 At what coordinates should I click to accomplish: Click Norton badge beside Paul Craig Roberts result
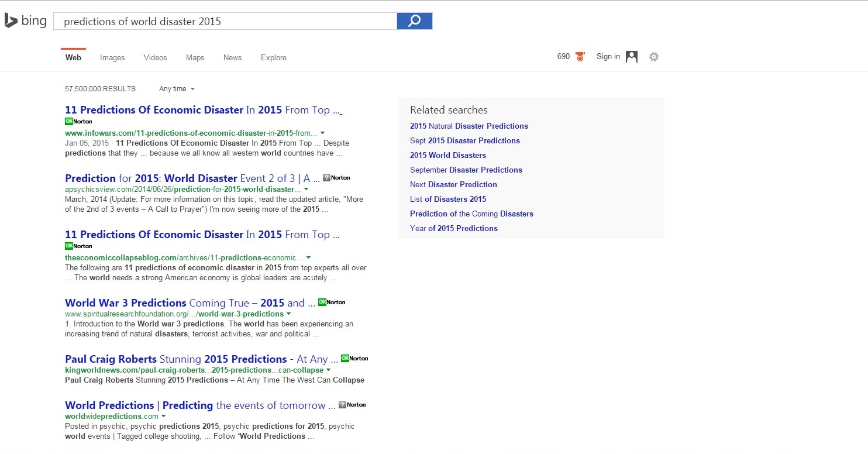coord(354,359)
